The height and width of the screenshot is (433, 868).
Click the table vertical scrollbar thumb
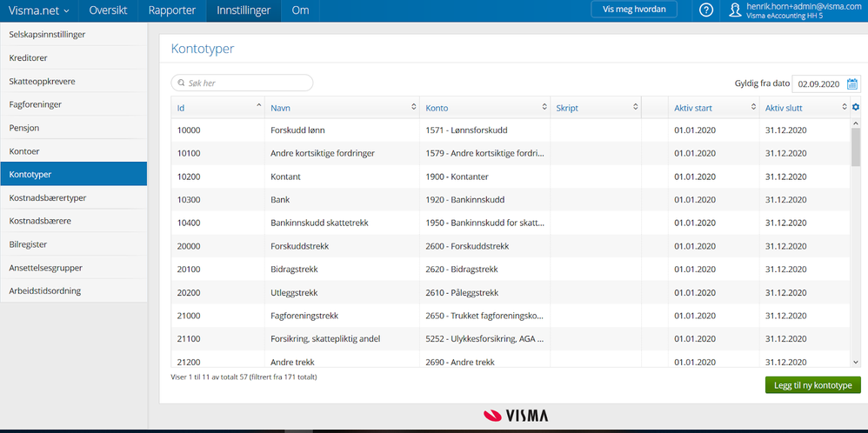tap(856, 147)
